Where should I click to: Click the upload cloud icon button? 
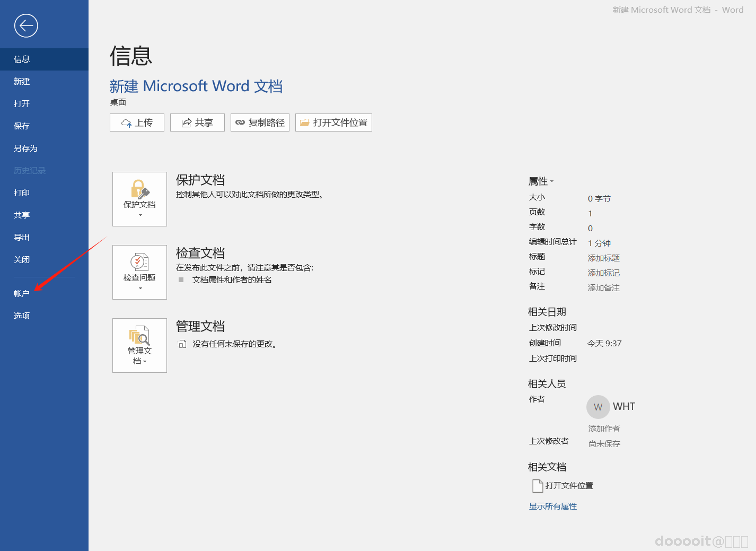click(137, 123)
